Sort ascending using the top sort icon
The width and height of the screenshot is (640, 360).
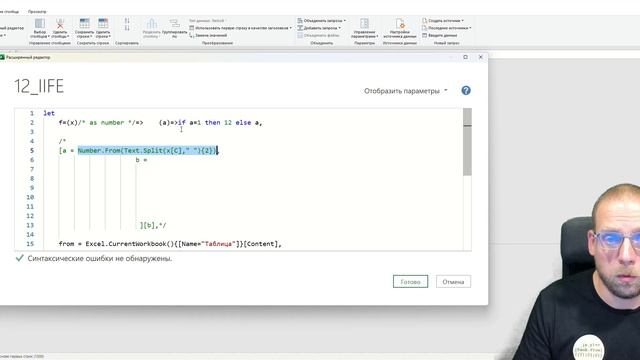tap(127, 21)
